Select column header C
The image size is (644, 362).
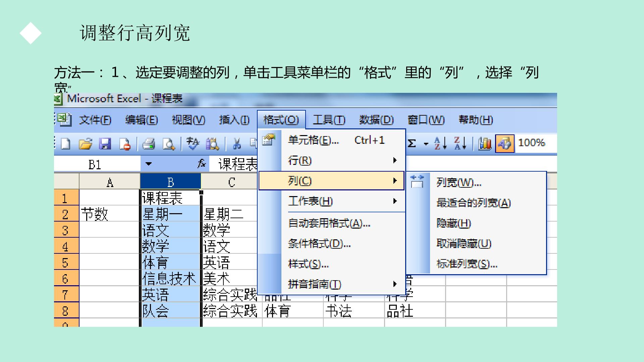pos(231,182)
